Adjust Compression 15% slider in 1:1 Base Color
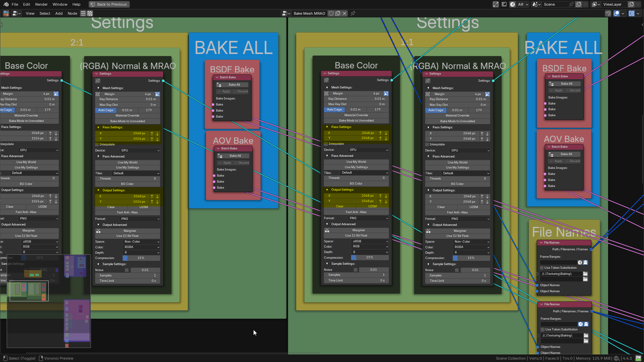Image resolution: width=644 pixels, height=362 pixels. coord(370,257)
